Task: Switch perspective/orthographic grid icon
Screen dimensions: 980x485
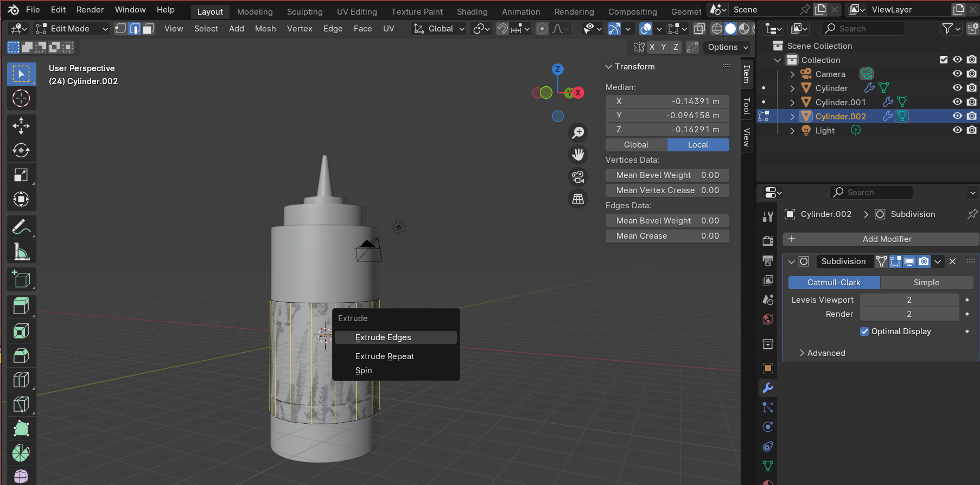Action: point(578,199)
